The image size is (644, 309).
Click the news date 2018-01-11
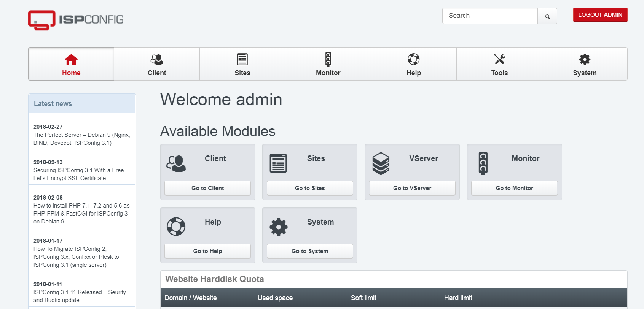click(x=48, y=284)
